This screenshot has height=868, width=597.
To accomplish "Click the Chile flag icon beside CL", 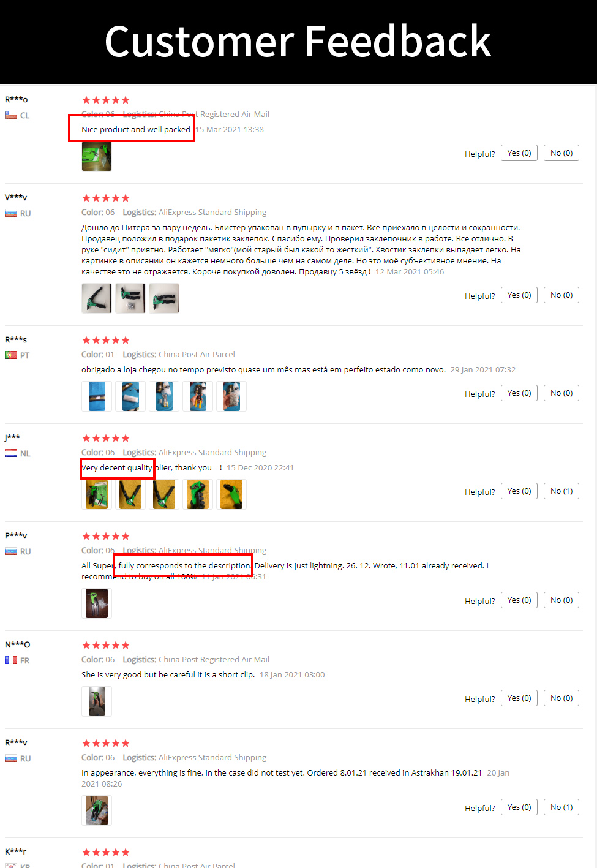I will (x=11, y=115).
